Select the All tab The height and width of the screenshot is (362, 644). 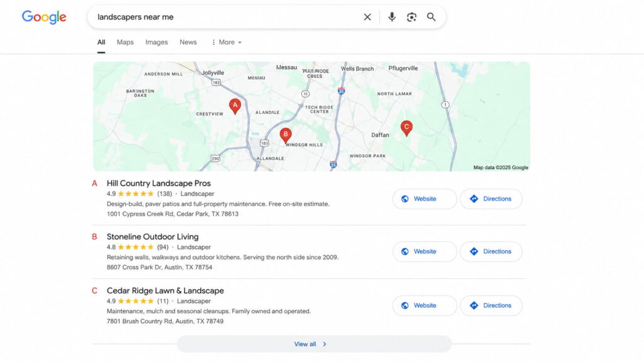click(101, 42)
